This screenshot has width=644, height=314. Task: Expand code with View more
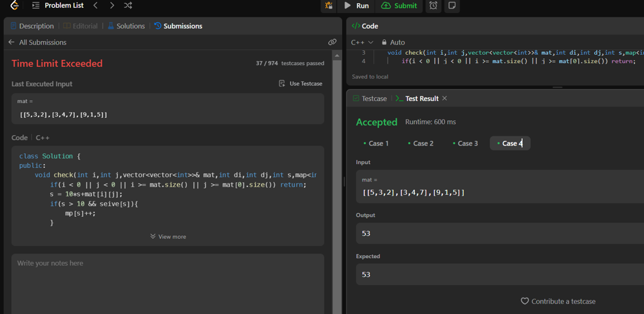click(167, 237)
